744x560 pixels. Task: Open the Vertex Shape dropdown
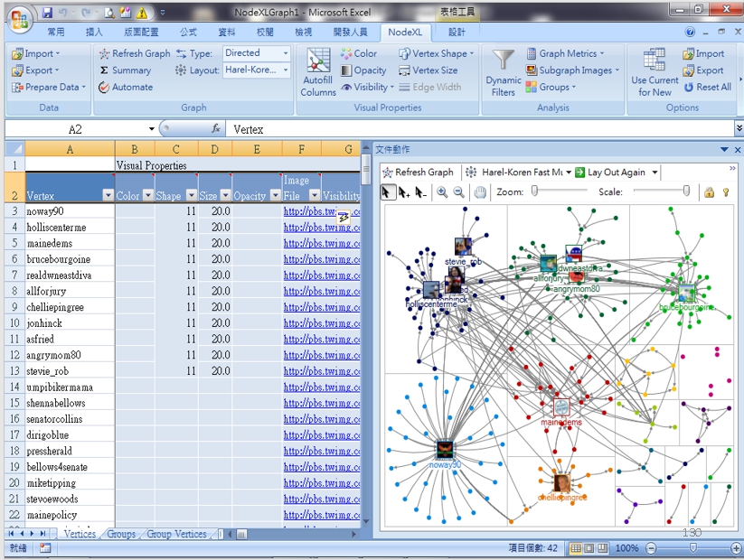(x=437, y=53)
